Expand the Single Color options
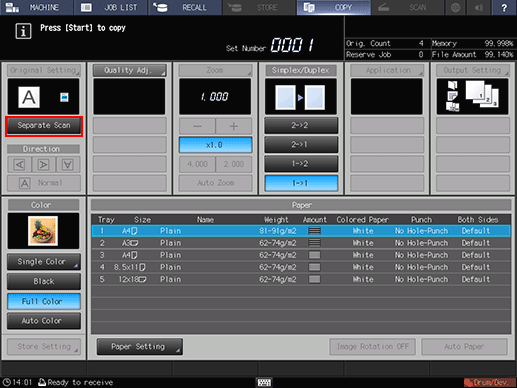The width and height of the screenshot is (517, 388). [44, 262]
